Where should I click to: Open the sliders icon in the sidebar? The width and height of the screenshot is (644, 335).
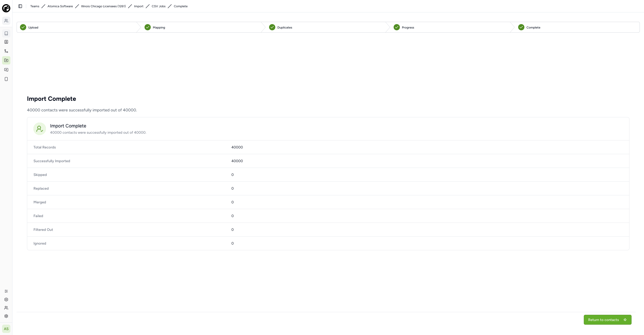tap(6, 291)
